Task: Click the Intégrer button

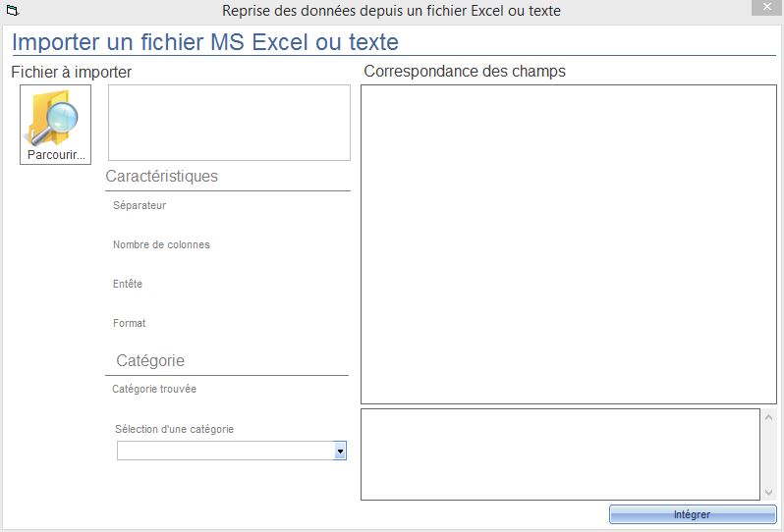Action: (x=693, y=514)
